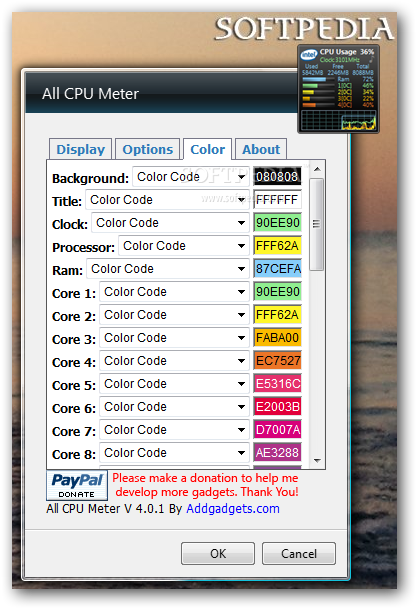Click the CPU Usage 36% text on gadget
417x609 pixels.
click(347, 52)
